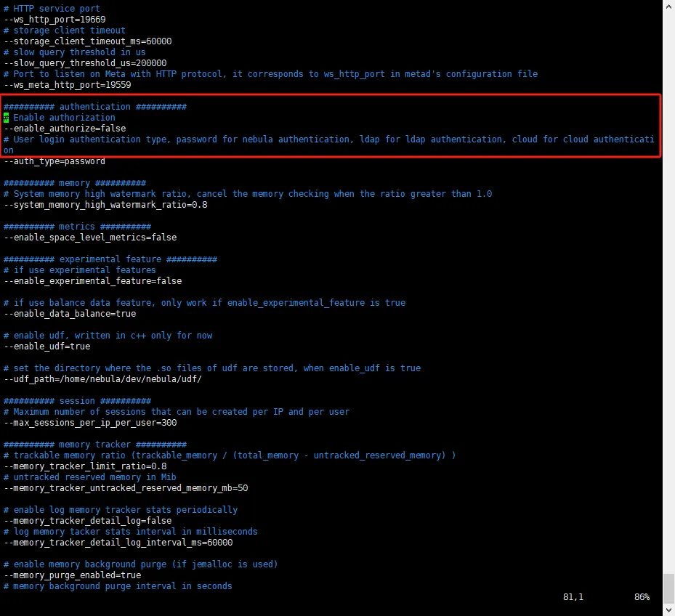Click '# untracked reserved memory in Mib' comment
Image resolution: width=675 pixels, height=616 pixels.
point(90,477)
